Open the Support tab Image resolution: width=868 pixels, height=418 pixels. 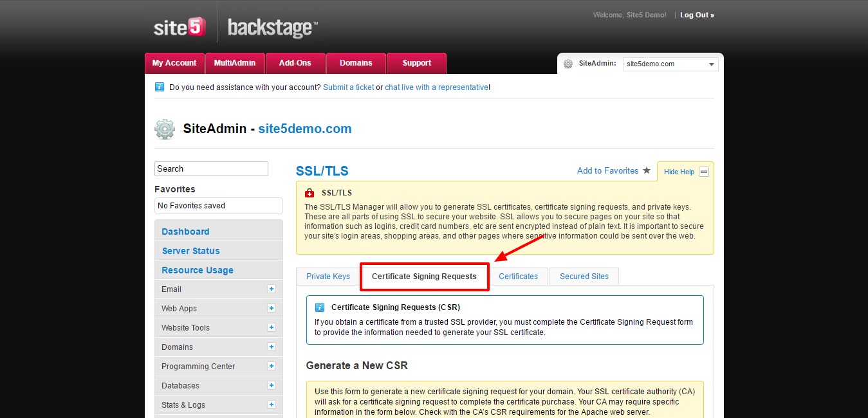click(416, 63)
